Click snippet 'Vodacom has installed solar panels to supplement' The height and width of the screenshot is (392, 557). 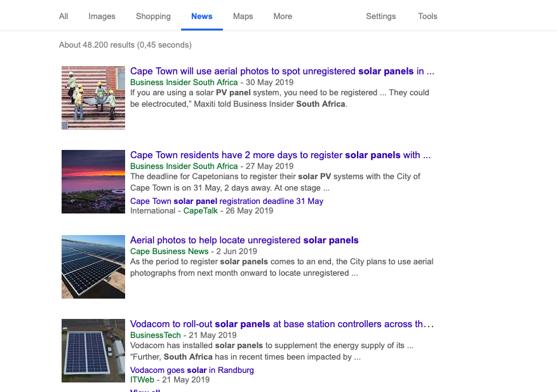pos(272,351)
